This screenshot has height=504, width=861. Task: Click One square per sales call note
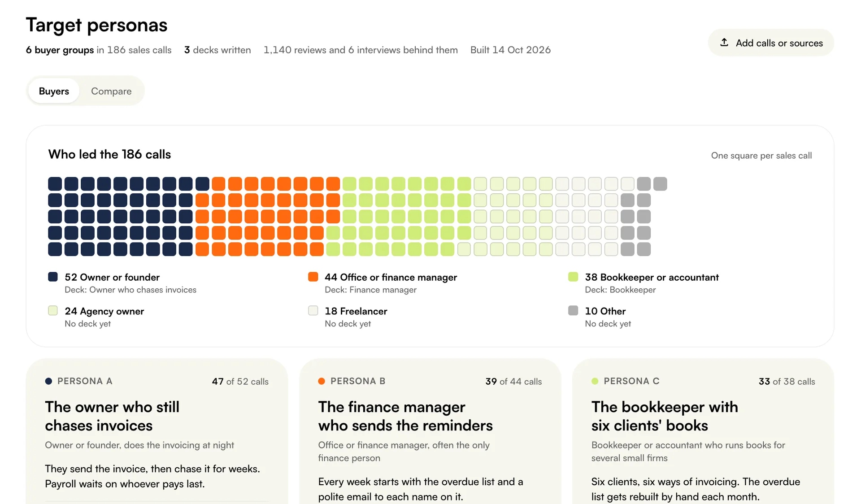coord(761,156)
